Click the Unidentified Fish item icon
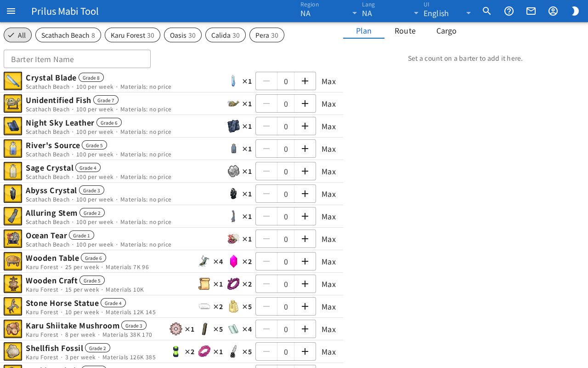The image size is (588, 368). tap(13, 103)
